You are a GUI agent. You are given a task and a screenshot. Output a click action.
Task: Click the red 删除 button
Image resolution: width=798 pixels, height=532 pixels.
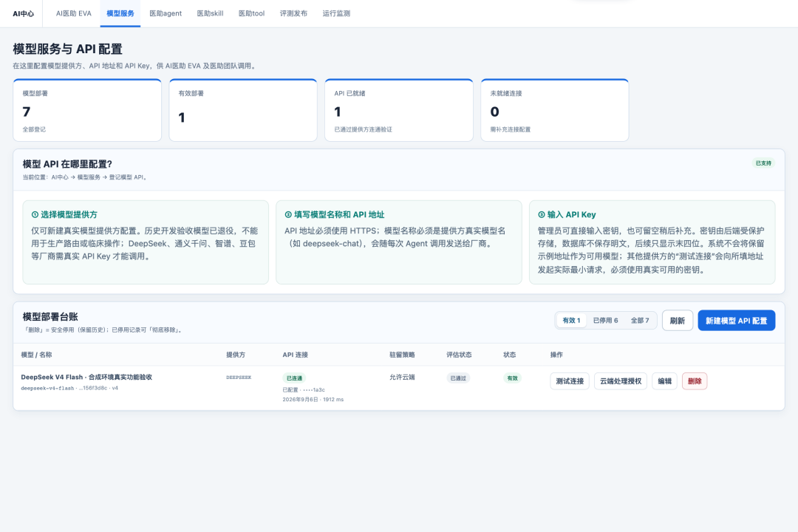(694, 381)
